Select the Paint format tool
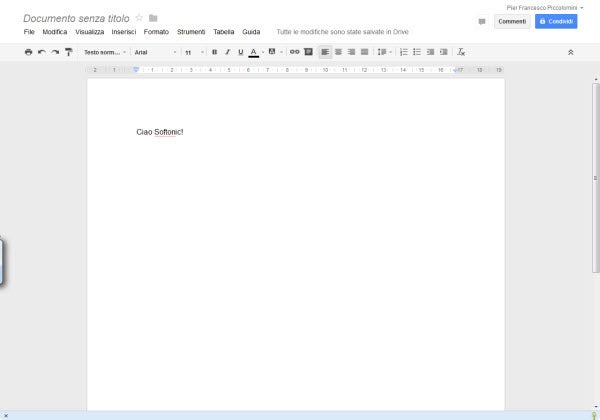 coord(68,52)
